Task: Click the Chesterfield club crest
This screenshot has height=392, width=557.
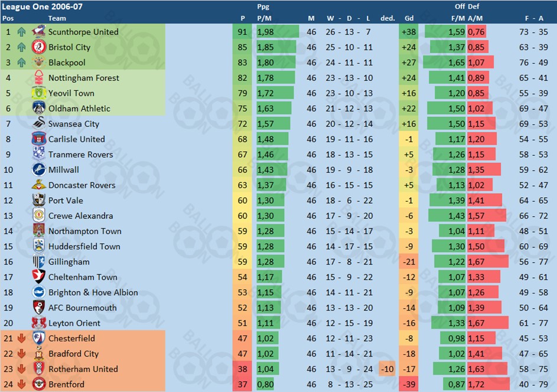Action: (39, 338)
